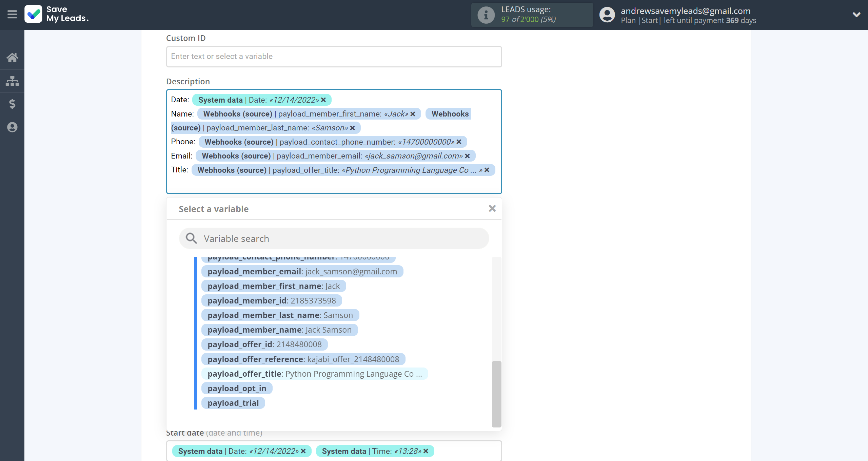Open the Home sidebar icon
This screenshot has height=461, width=868.
12,58
